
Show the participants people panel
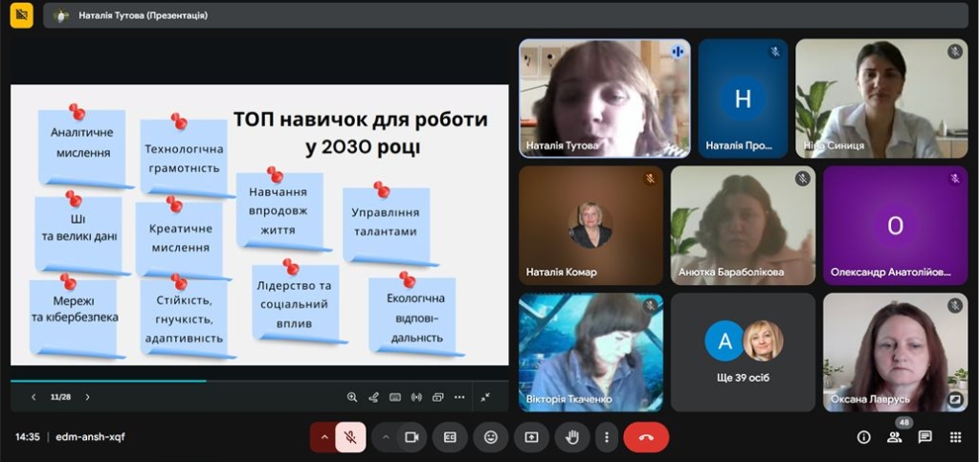(x=895, y=437)
